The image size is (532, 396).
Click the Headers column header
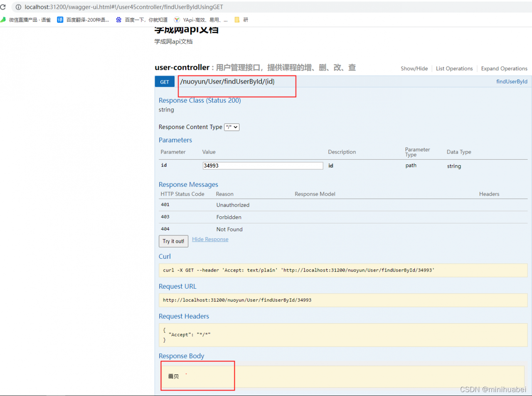pyautogui.click(x=489, y=194)
